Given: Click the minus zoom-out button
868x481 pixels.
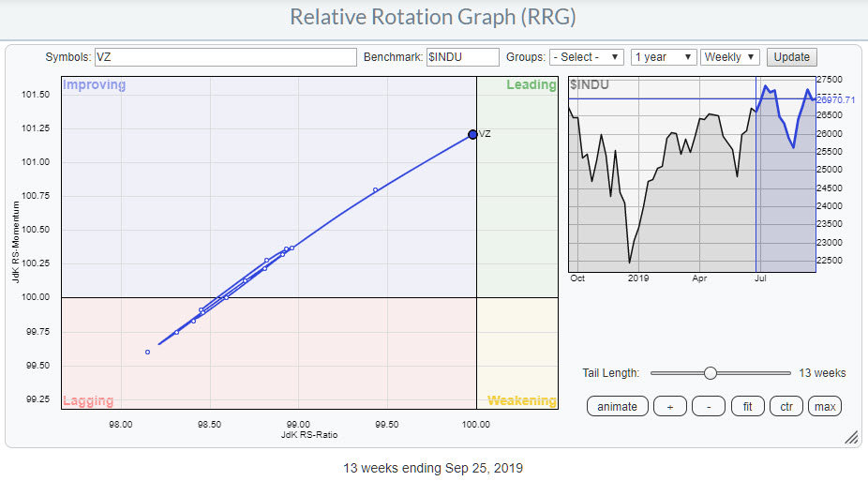Looking at the screenshot, I should pos(710,406).
